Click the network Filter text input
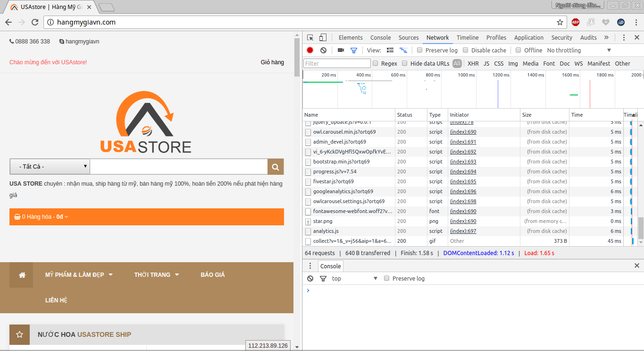 point(337,63)
